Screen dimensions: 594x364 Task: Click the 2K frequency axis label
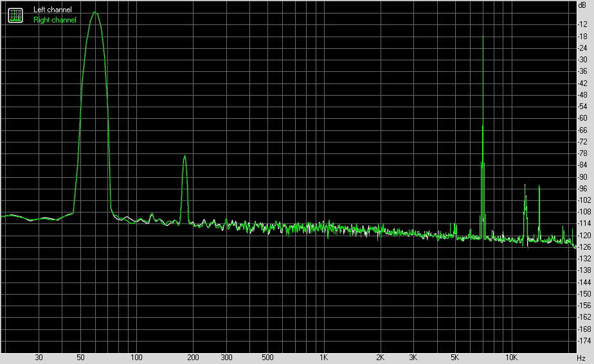(x=380, y=358)
